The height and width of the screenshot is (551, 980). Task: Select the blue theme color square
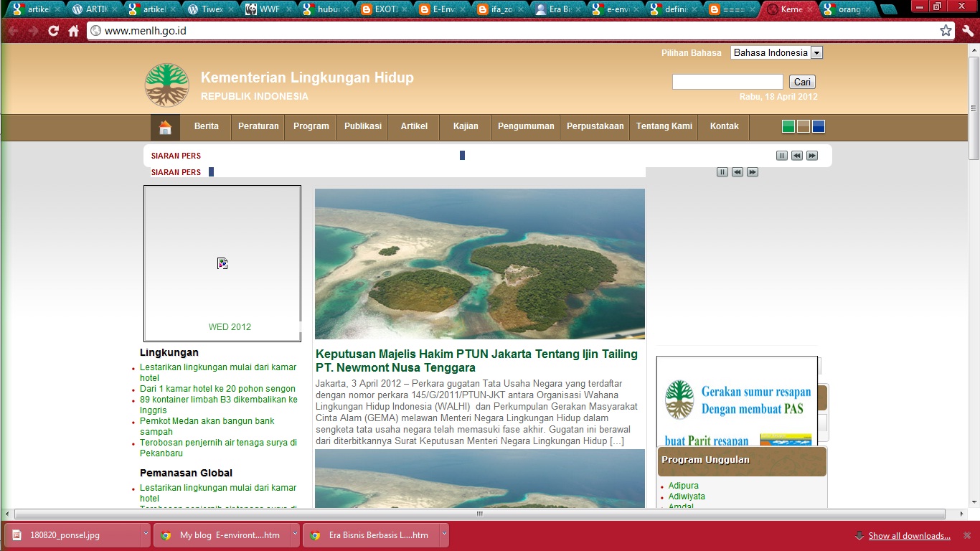pos(819,126)
